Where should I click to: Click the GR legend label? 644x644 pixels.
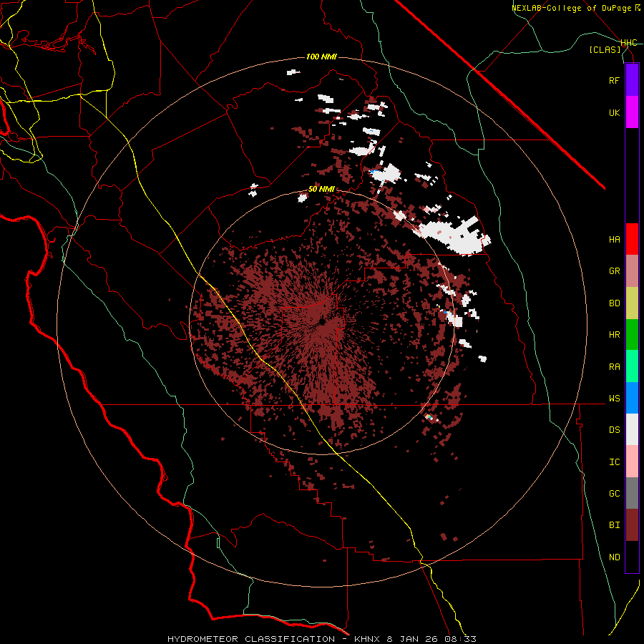(615, 271)
